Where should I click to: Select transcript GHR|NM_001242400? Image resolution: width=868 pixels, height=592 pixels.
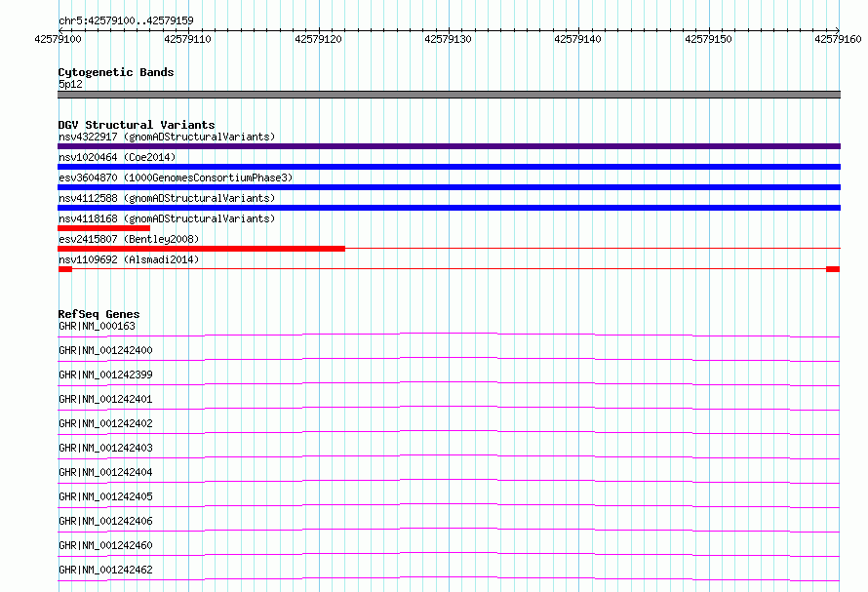click(105, 350)
